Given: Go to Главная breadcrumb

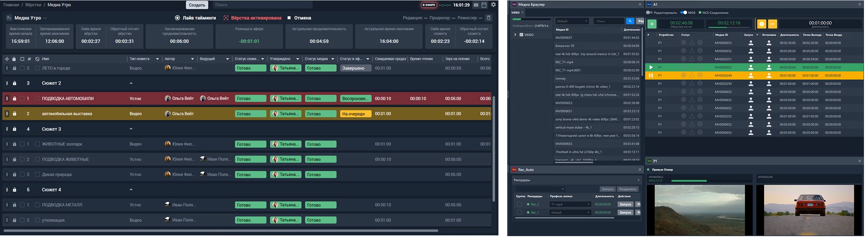Looking at the screenshot, I should coord(11,5).
